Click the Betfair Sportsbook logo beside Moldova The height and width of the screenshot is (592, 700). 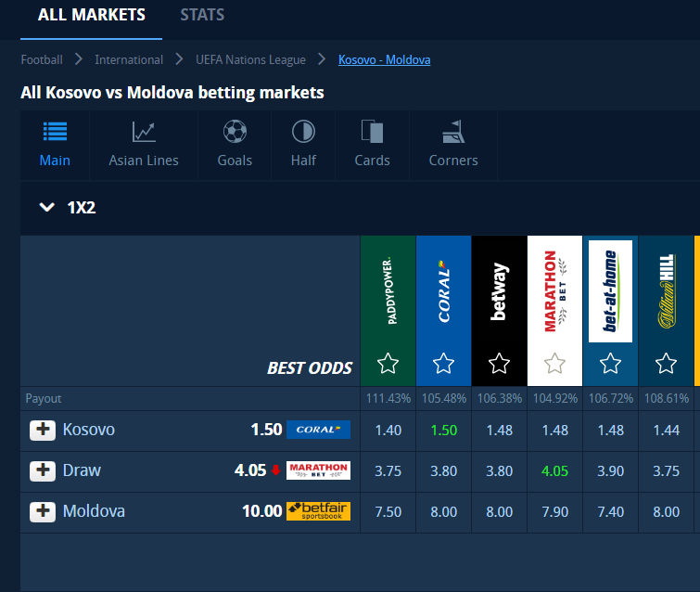[x=318, y=511]
